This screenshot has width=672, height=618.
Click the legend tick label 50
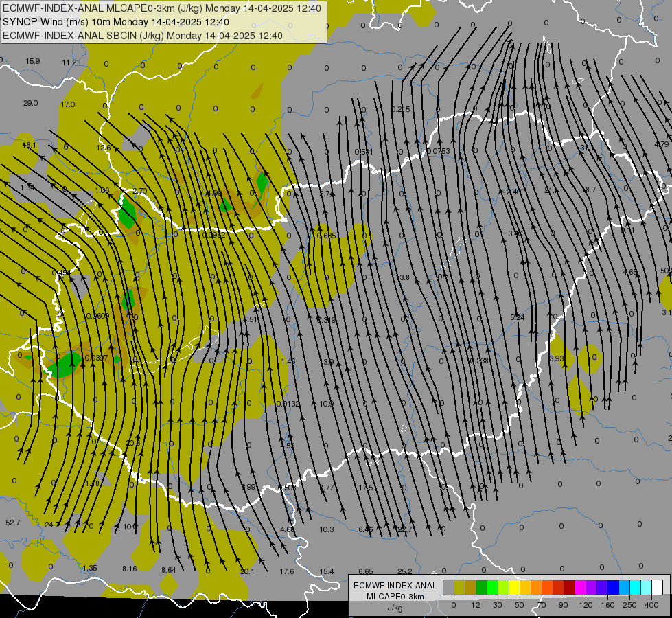tap(520, 605)
